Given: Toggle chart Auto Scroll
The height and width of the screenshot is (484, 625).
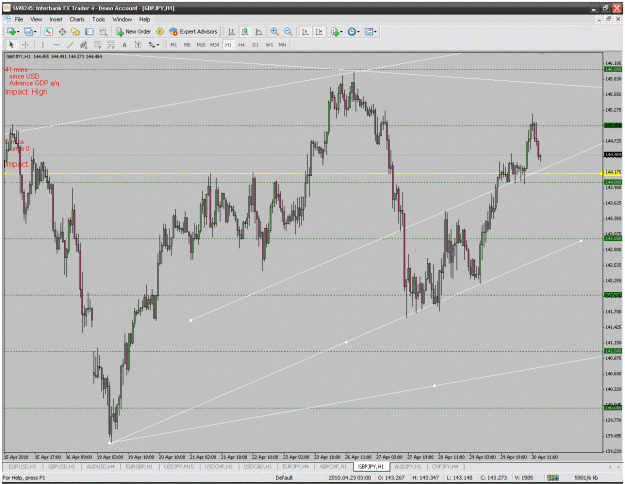Looking at the screenshot, I should click(305, 31).
